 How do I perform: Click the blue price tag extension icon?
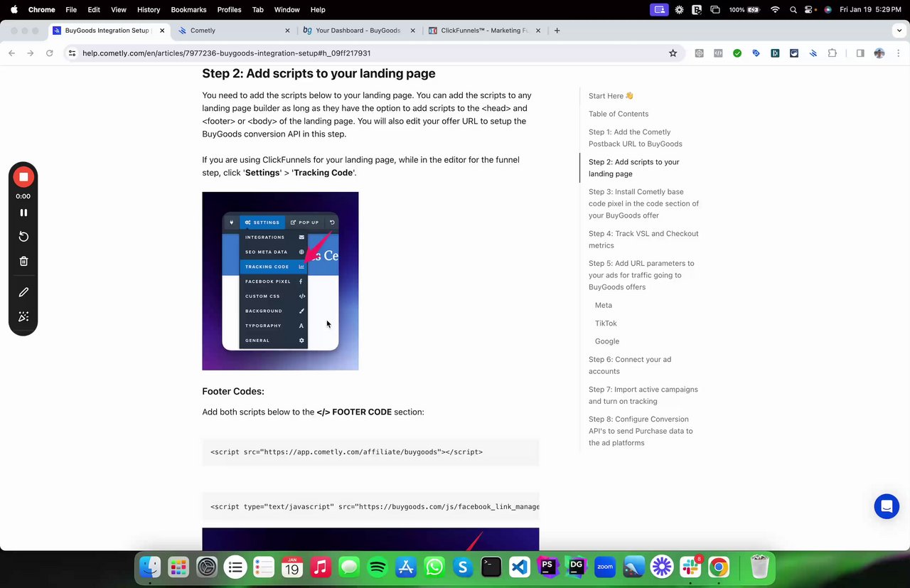click(756, 53)
